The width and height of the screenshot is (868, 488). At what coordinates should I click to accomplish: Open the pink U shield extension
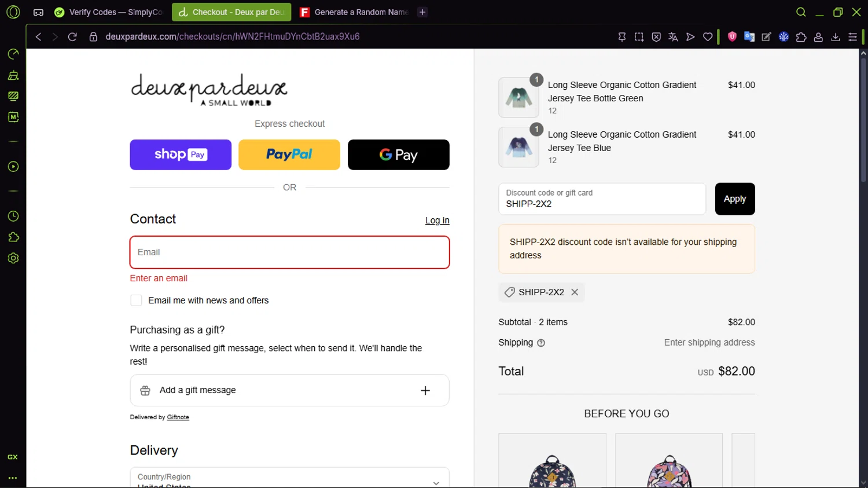tap(732, 36)
